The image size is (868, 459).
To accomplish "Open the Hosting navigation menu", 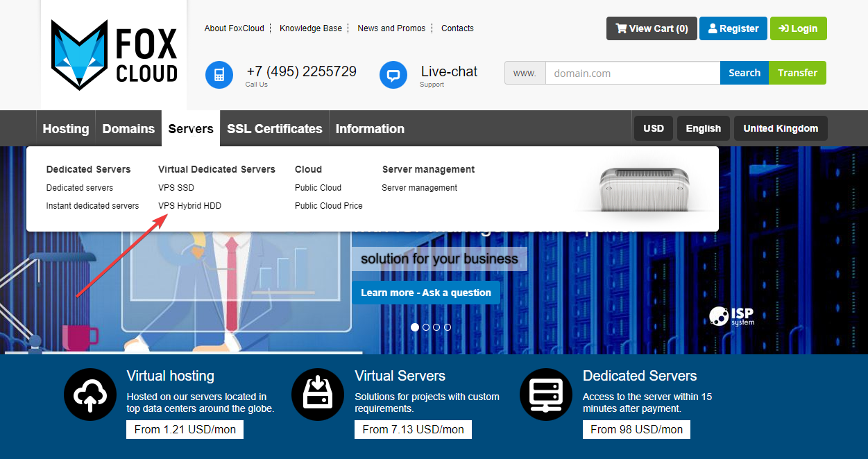I will 66,129.
